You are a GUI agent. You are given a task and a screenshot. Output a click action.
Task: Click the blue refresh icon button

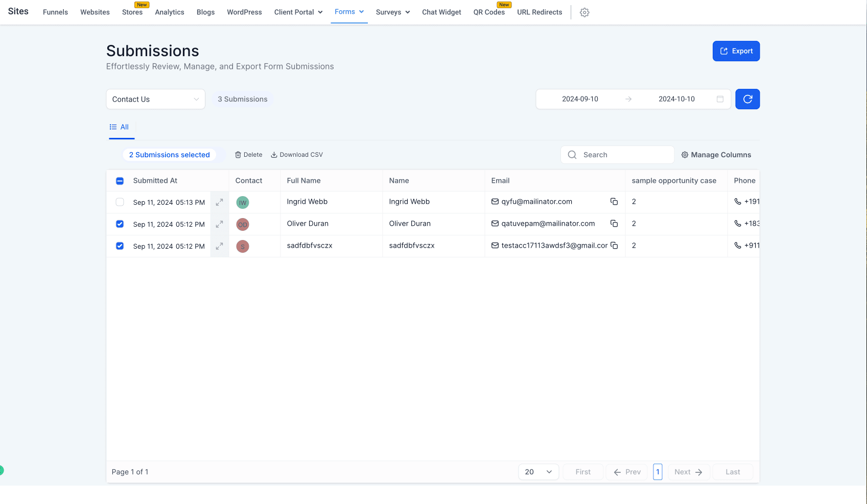[x=747, y=99]
